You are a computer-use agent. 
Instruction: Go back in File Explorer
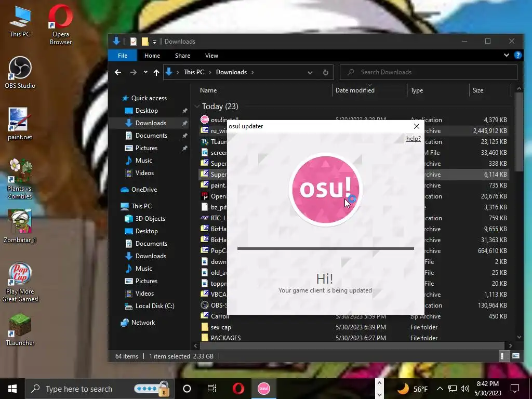[118, 72]
